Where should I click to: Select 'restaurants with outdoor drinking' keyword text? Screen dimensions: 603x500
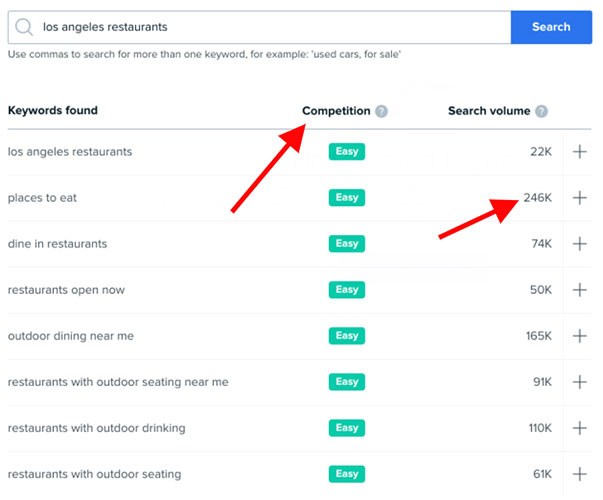pos(97,428)
